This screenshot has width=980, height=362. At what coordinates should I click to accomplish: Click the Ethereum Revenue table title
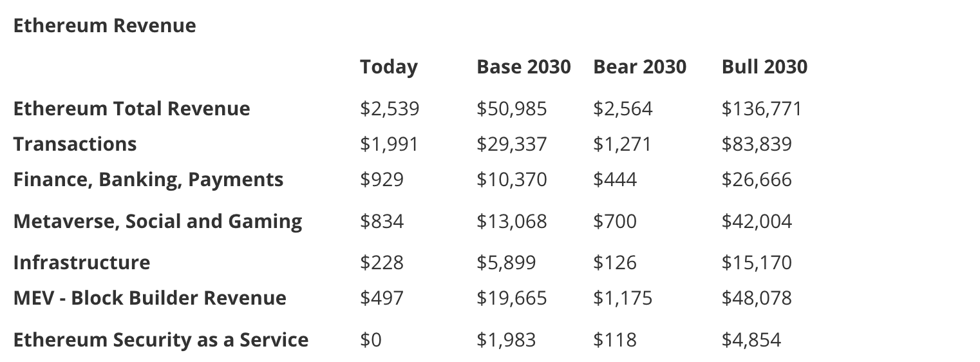pos(104,26)
